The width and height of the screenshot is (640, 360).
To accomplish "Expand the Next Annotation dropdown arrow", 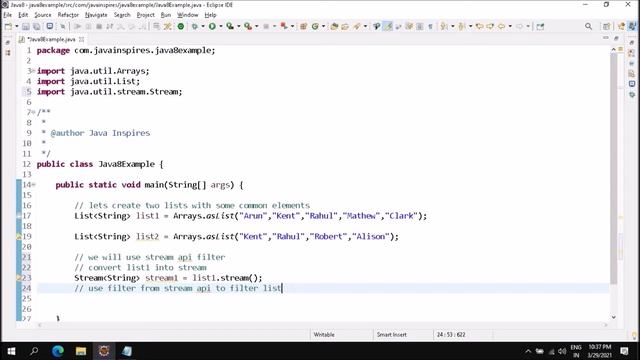I will (x=453, y=27).
